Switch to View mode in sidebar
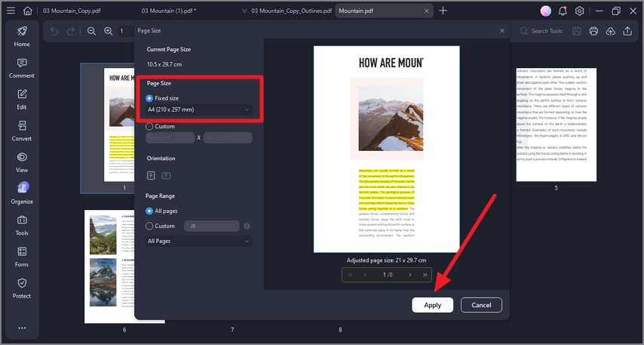644x345 pixels. point(22,162)
